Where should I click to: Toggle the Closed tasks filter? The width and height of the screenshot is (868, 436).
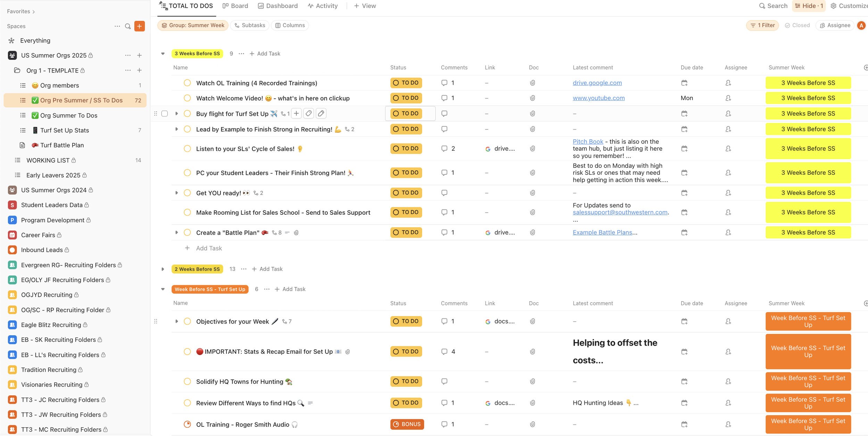[797, 25]
